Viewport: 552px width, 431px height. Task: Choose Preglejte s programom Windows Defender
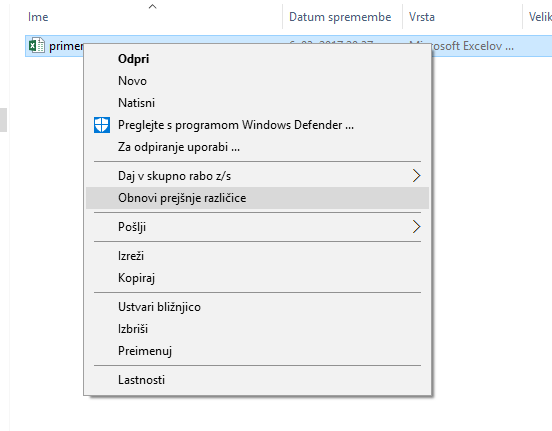(x=236, y=125)
